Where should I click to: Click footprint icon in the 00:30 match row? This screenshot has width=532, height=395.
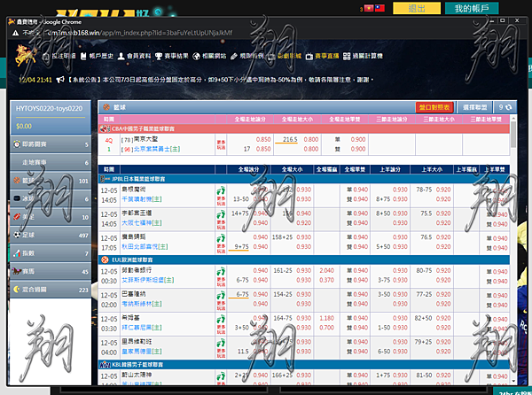tap(221, 271)
